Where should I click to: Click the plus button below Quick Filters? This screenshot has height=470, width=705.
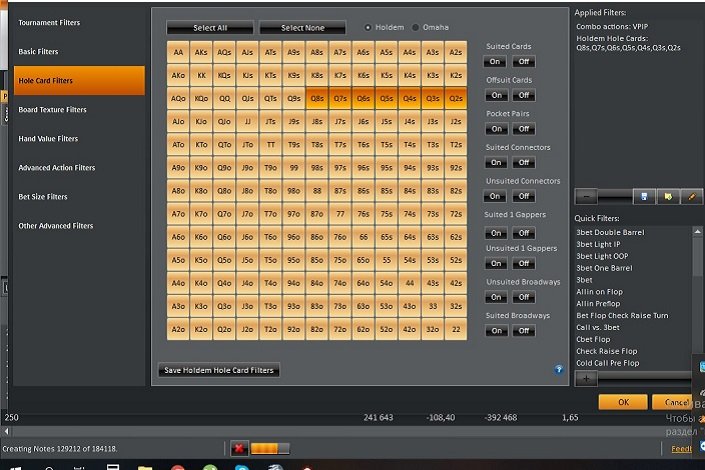(x=587, y=378)
